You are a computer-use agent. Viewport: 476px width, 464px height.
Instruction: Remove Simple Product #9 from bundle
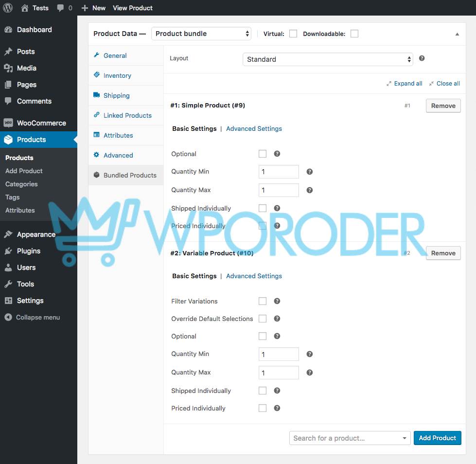[x=443, y=106]
